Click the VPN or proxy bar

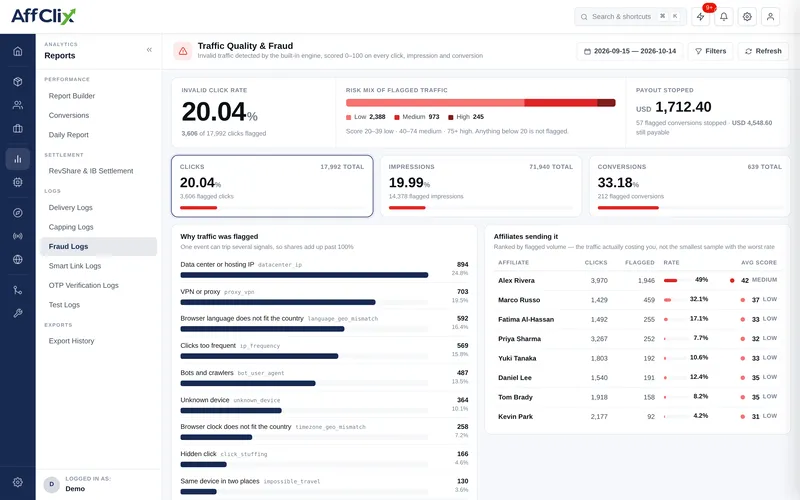point(278,302)
